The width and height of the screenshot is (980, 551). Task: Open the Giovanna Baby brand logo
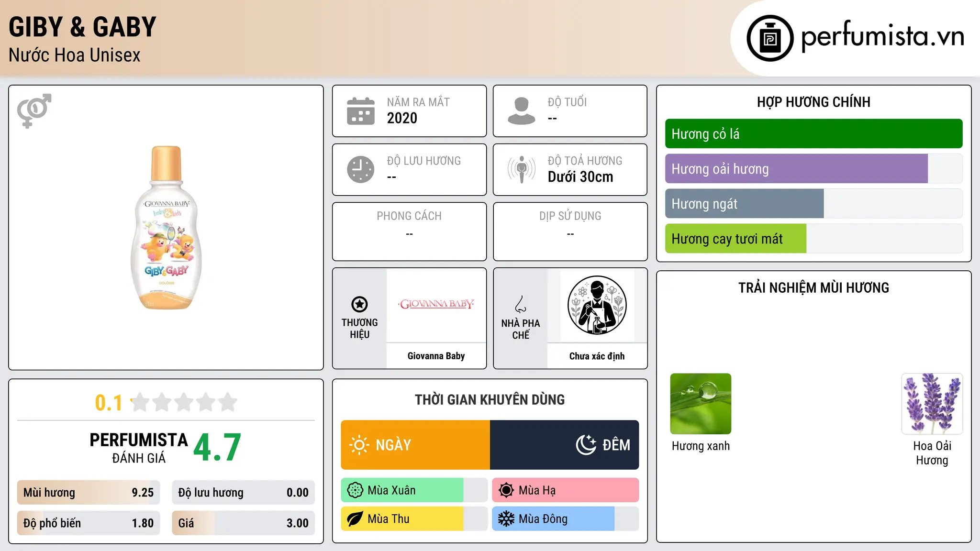[436, 304]
